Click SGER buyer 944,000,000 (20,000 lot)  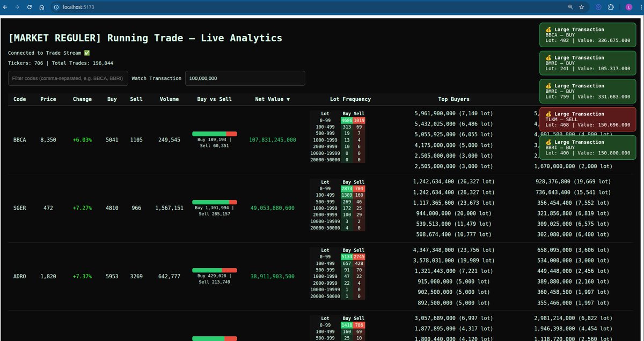point(454,213)
